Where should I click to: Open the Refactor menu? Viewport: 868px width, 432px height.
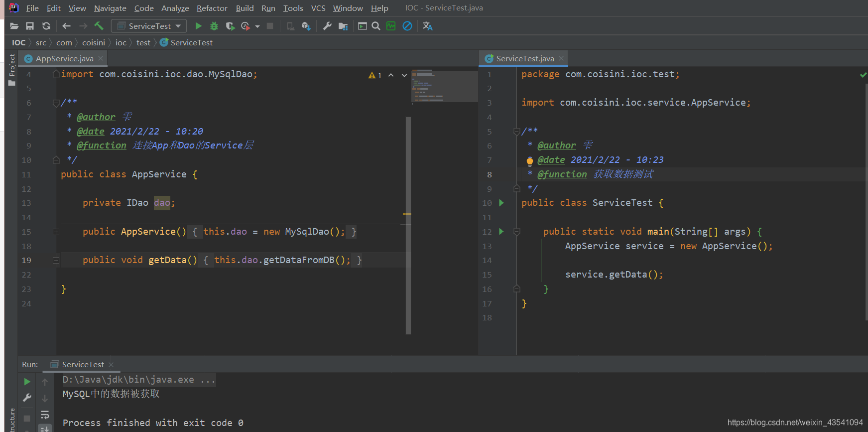pos(212,8)
